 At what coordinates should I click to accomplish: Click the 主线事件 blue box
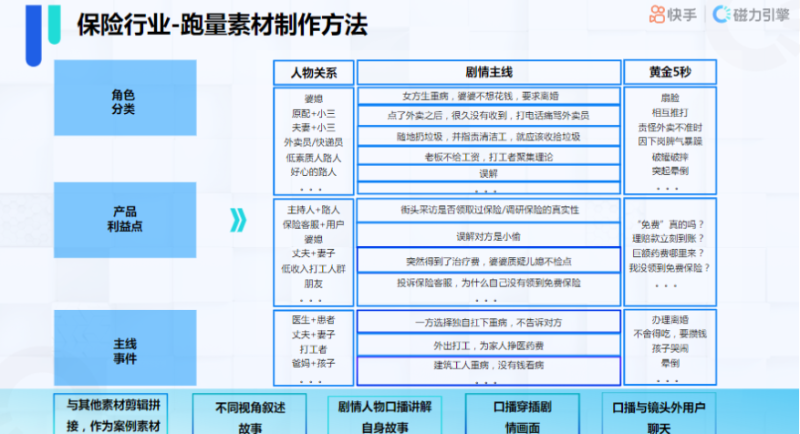pos(125,348)
